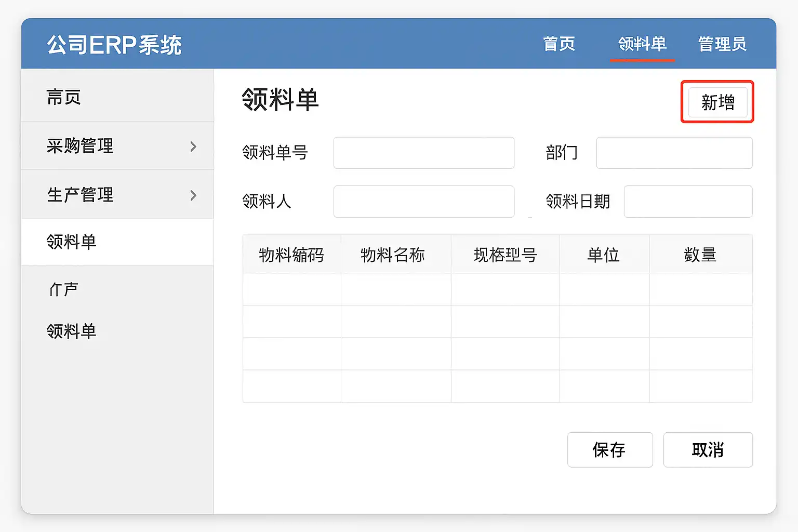Open 首页 in the top navigation bar
The image size is (798, 532).
(559, 44)
